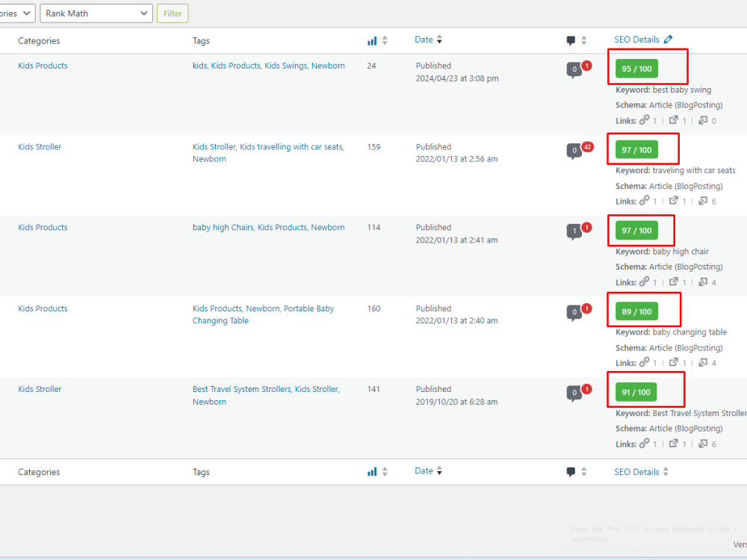Click the comments bubble icon in top header
The image size is (747, 560).
[x=571, y=41]
